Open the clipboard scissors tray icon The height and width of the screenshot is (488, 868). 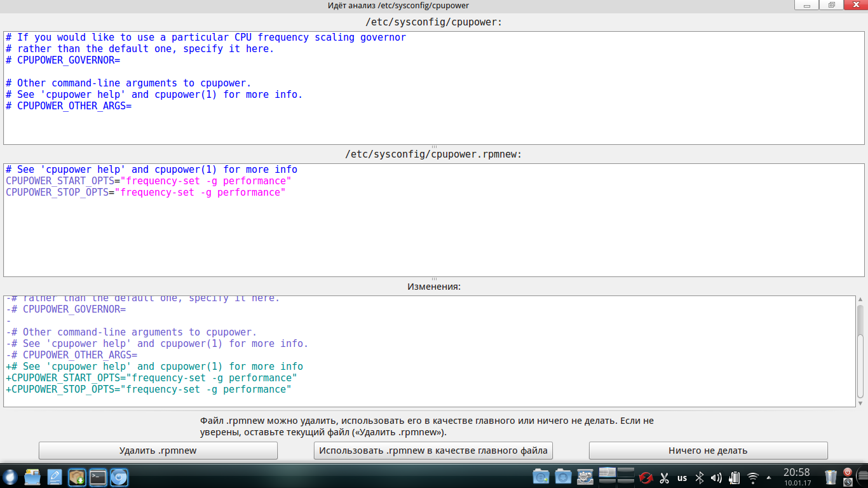coord(664,477)
